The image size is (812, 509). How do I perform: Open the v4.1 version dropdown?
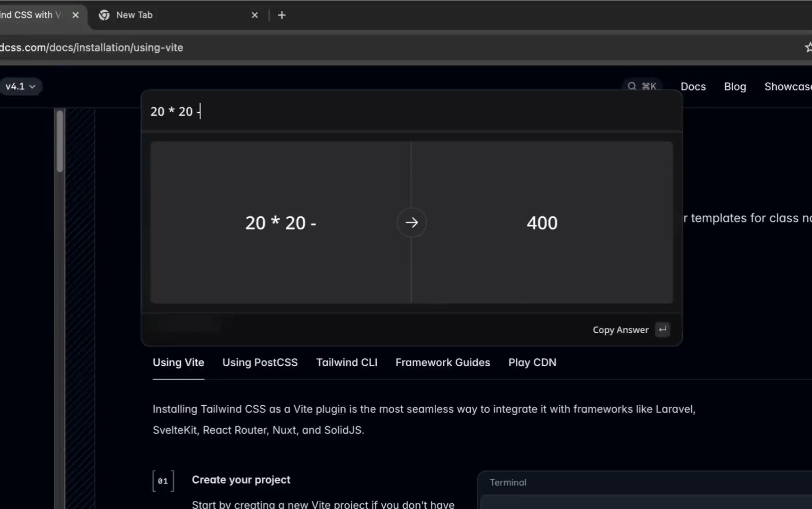tap(20, 86)
